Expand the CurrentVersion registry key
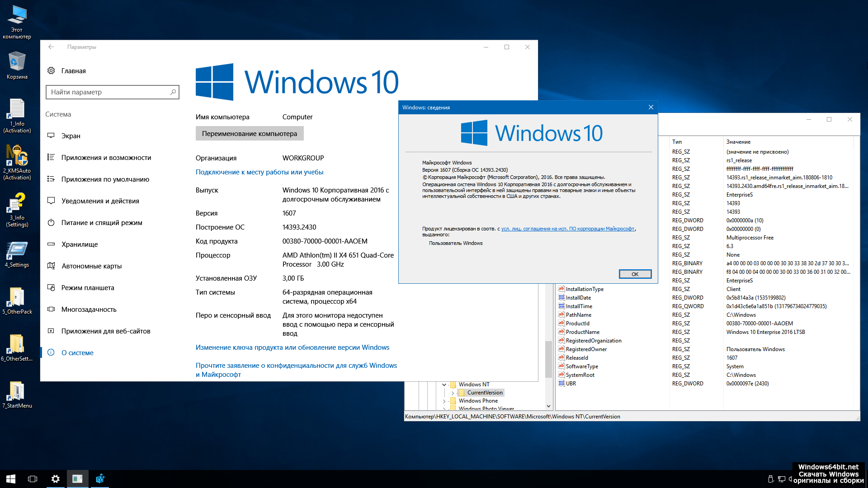This screenshot has height=488, width=868. [453, 393]
